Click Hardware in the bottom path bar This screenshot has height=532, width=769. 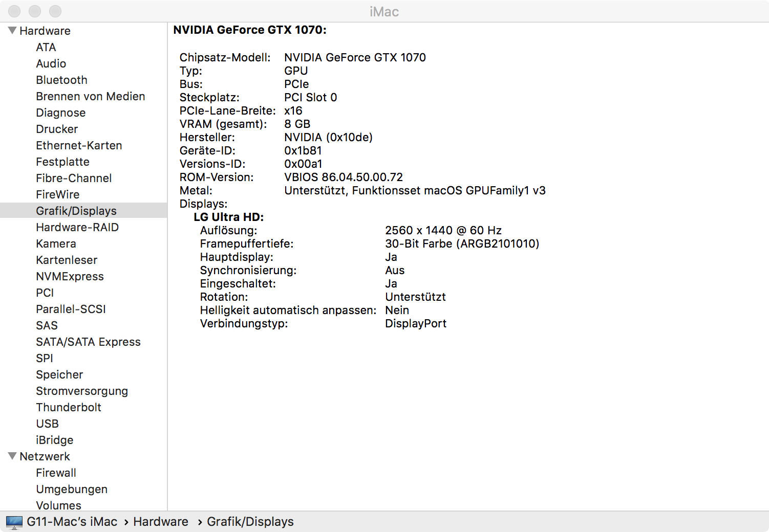click(161, 522)
